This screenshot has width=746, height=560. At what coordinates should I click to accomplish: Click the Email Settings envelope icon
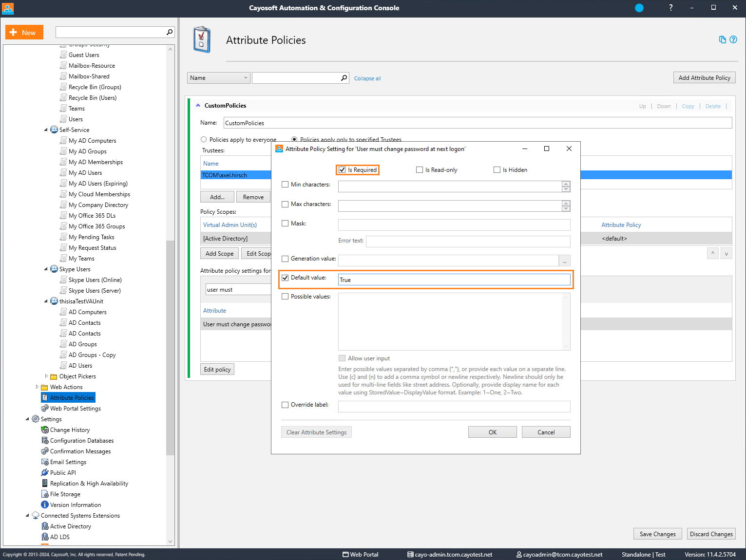tap(45, 462)
